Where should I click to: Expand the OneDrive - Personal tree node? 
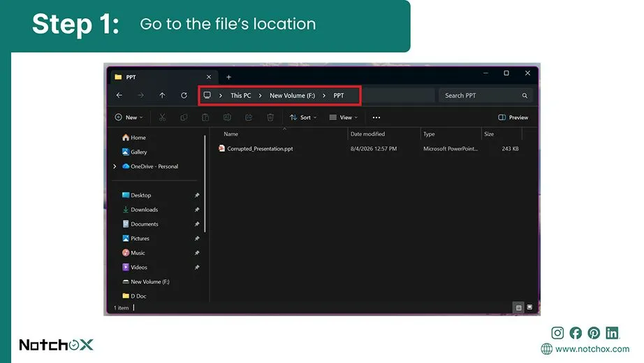click(x=115, y=166)
